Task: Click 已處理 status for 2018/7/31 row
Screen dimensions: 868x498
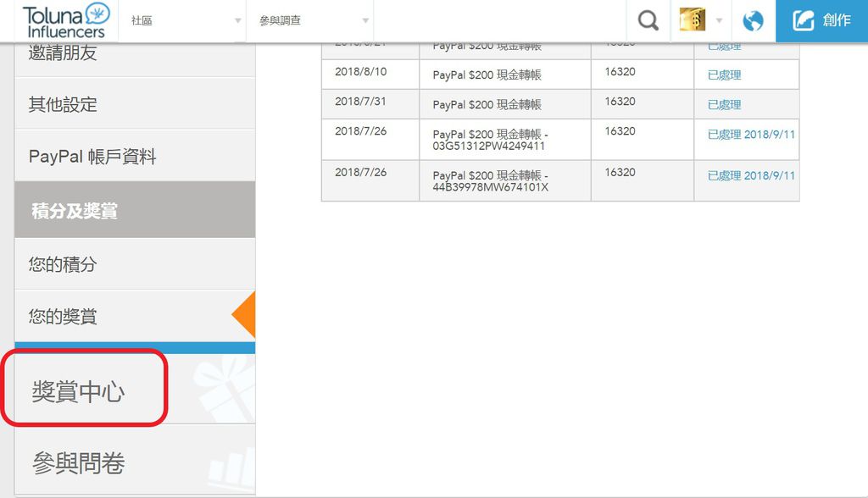Action: click(724, 104)
